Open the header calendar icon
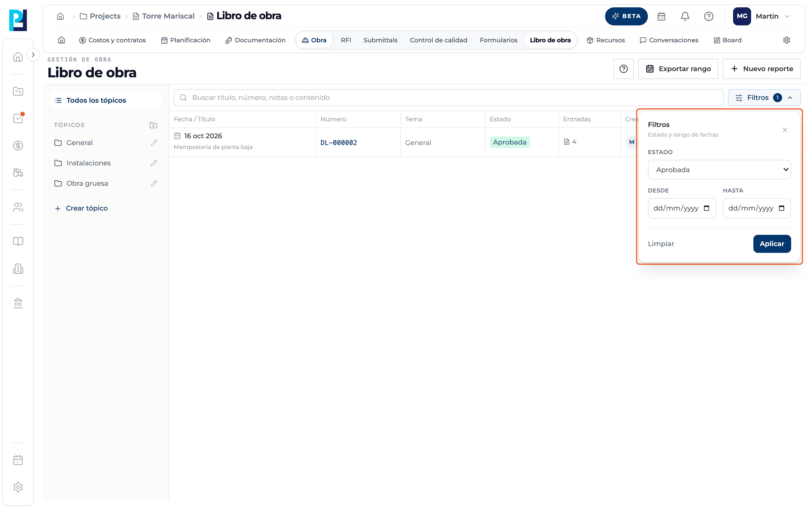Viewport: 812px width, 508px height. point(661,16)
